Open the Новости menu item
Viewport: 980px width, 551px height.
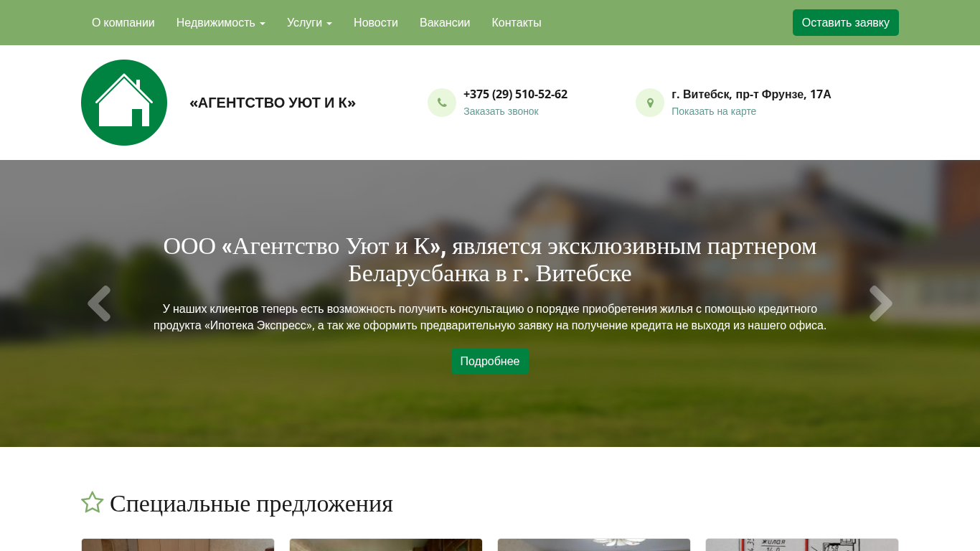tap(376, 22)
